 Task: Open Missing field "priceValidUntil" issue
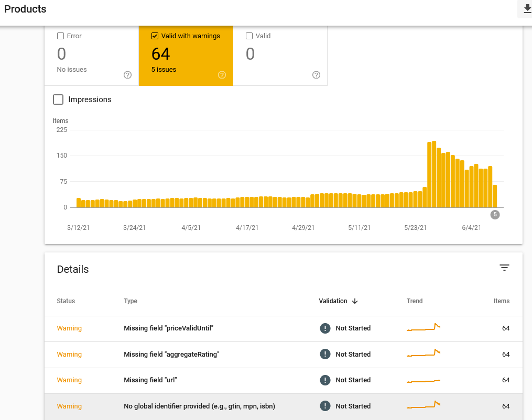point(169,328)
